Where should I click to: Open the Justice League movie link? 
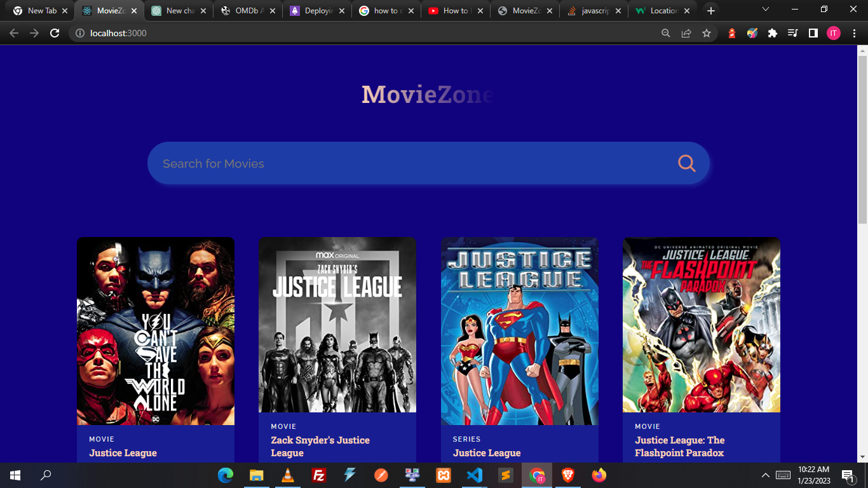click(122, 452)
